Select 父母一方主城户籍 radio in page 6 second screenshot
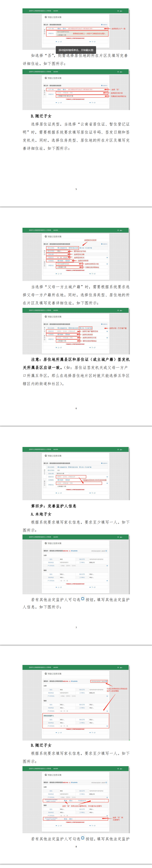The width and height of the screenshot is (152, 868). pyautogui.click(x=80, y=328)
